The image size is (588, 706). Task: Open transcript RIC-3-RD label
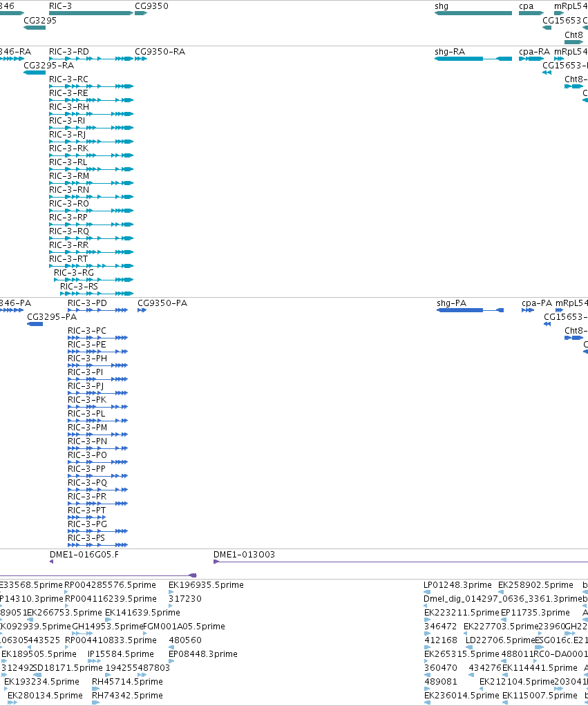69,51
